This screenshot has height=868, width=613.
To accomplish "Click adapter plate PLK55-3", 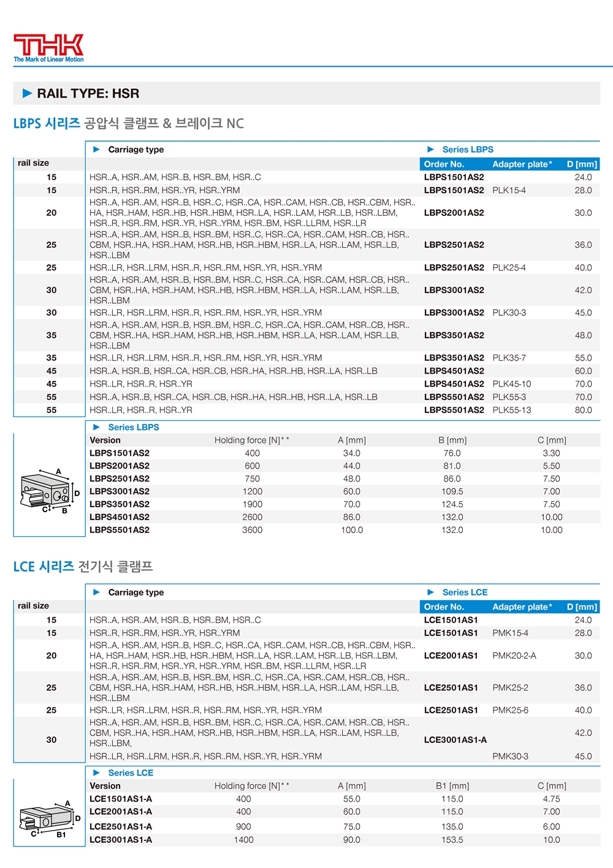I will pos(509,397).
